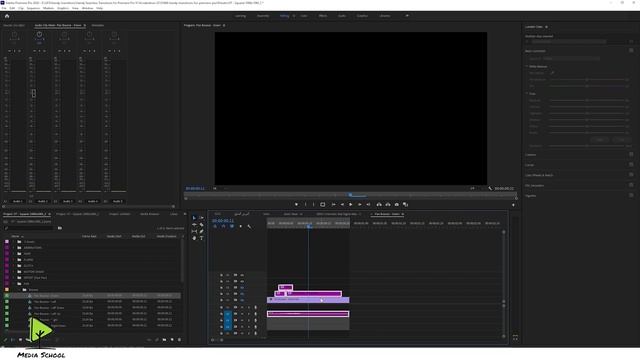
Task: Switch to the Color workspace
Action: coord(304,16)
